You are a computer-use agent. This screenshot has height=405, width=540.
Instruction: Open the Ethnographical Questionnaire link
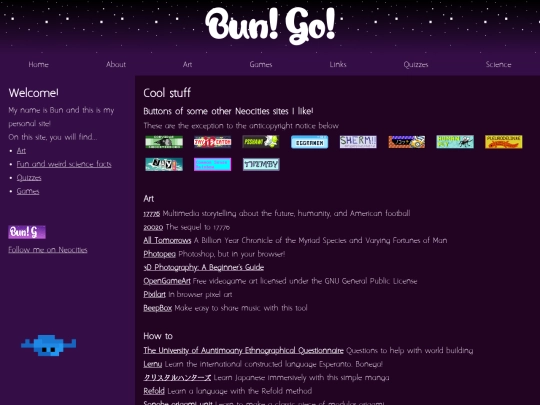click(243, 351)
